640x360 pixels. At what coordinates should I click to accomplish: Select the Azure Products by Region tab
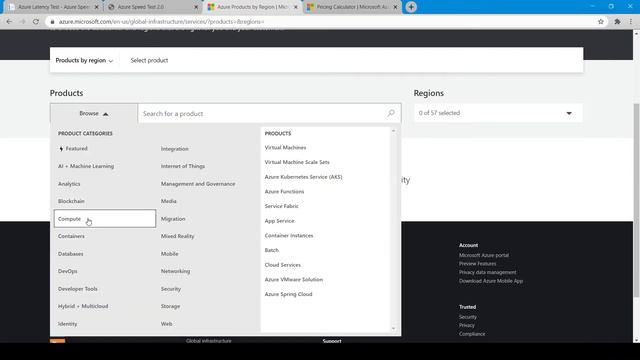click(253, 7)
